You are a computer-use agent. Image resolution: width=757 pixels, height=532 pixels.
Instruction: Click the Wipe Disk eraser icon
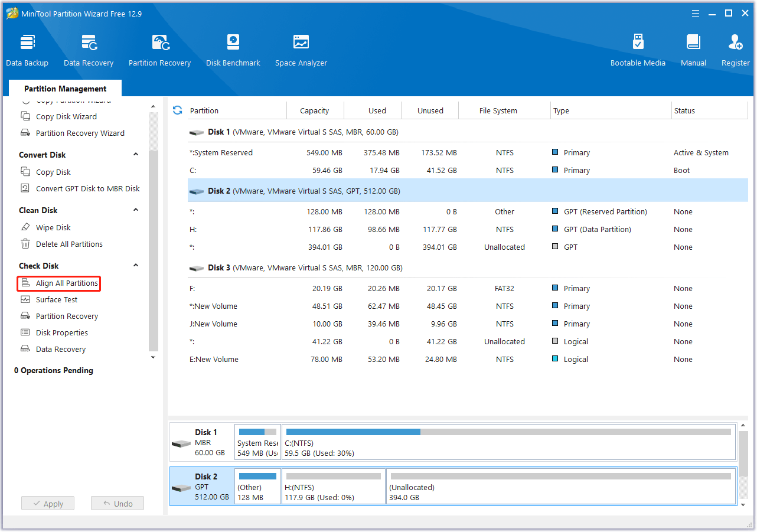[x=25, y=227]
